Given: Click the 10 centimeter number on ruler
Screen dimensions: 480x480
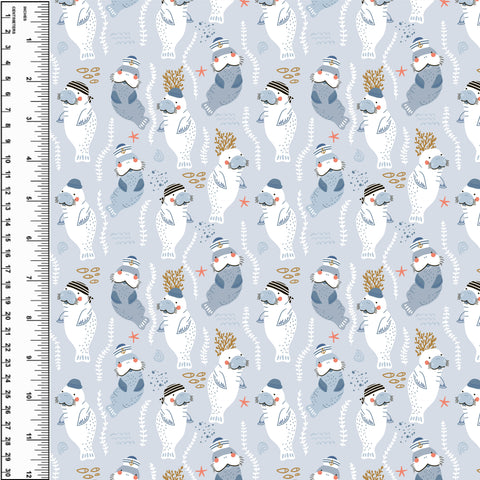Looking at the screenshot, I should pyautogui.click(x=7, y=159).
